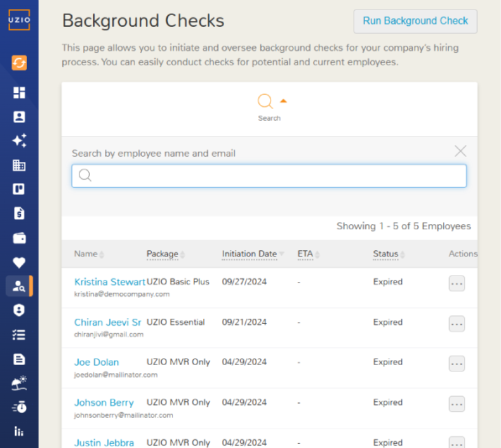Click the 09/21/2024 initiation date
Screen dimensions: 501x448
244,322
